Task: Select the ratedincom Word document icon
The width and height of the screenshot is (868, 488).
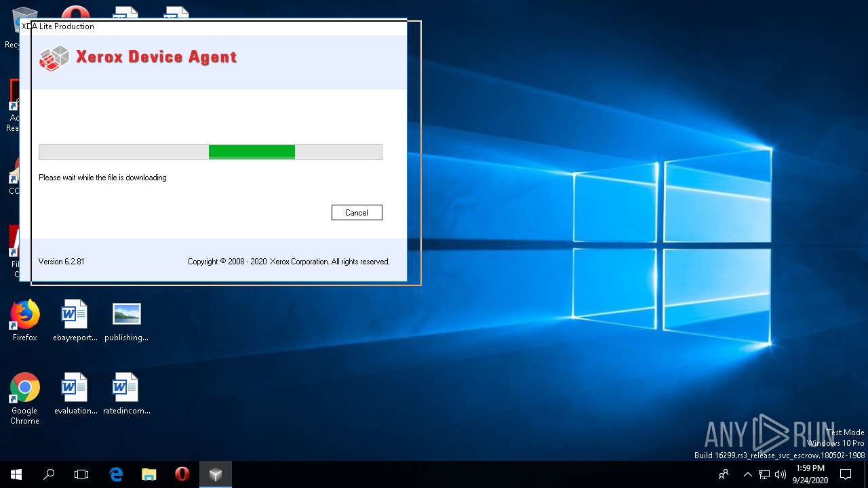Action: pyautogui.click(x=127, y=394)
